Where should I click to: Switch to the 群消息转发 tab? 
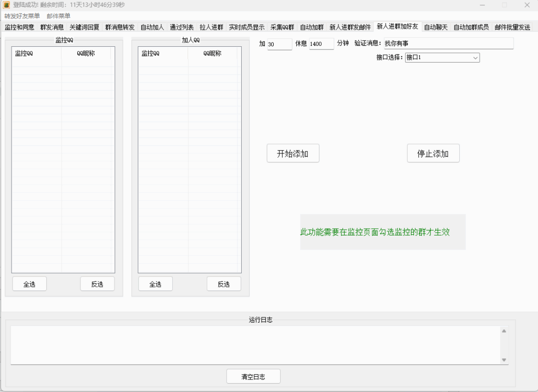[120, 27]
